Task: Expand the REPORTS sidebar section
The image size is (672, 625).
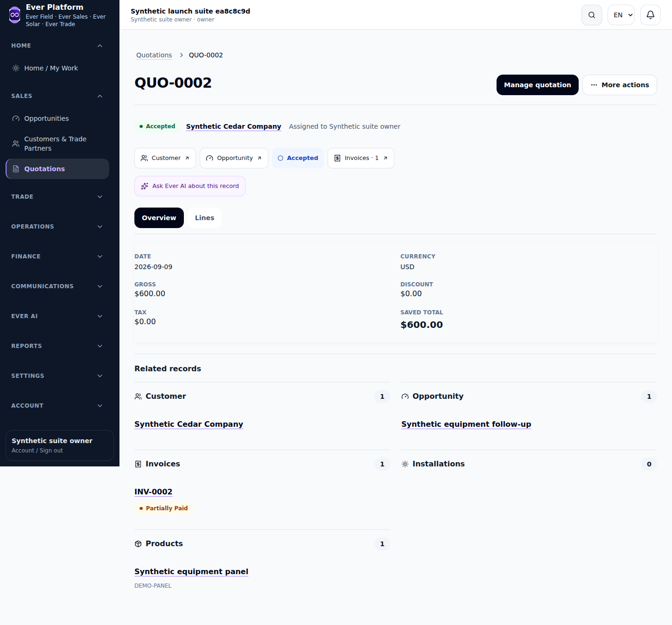Action: pos(57,346)
